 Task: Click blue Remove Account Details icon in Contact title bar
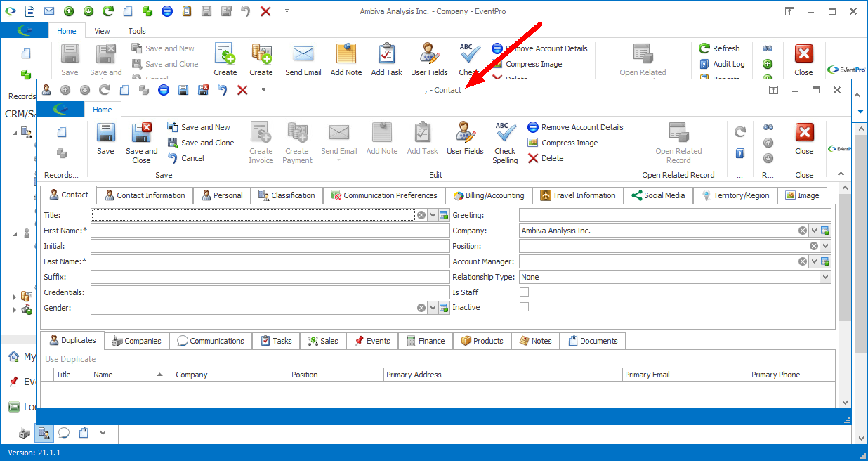pos(163,90)
